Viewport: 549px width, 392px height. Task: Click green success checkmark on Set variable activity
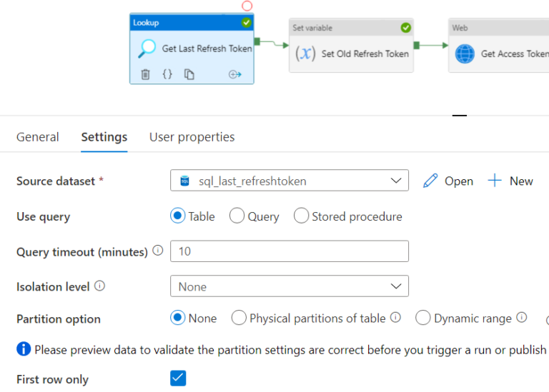406,28
